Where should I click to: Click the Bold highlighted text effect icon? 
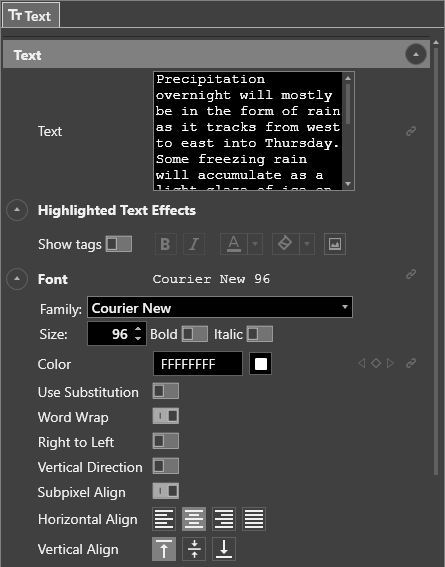166,244
